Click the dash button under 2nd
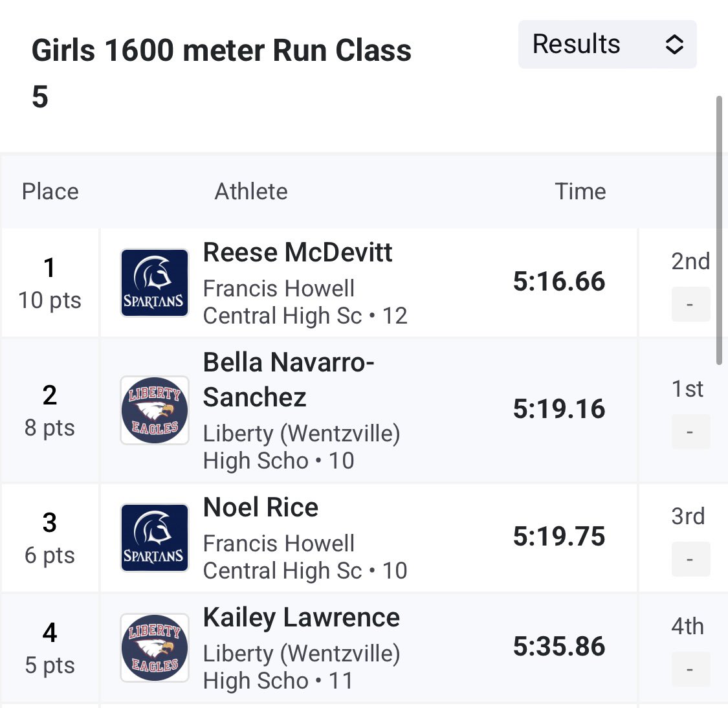The height and width of the screenshot is (708, 728). pos(690,304)
